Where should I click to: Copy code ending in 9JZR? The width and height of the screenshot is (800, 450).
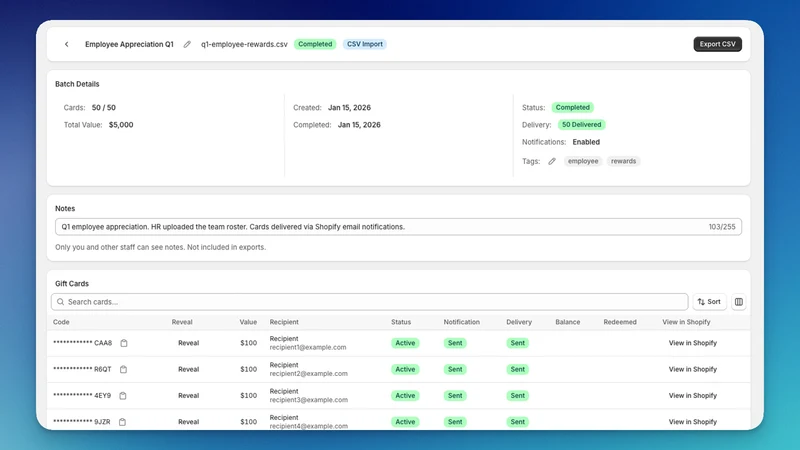pos(122,422)
